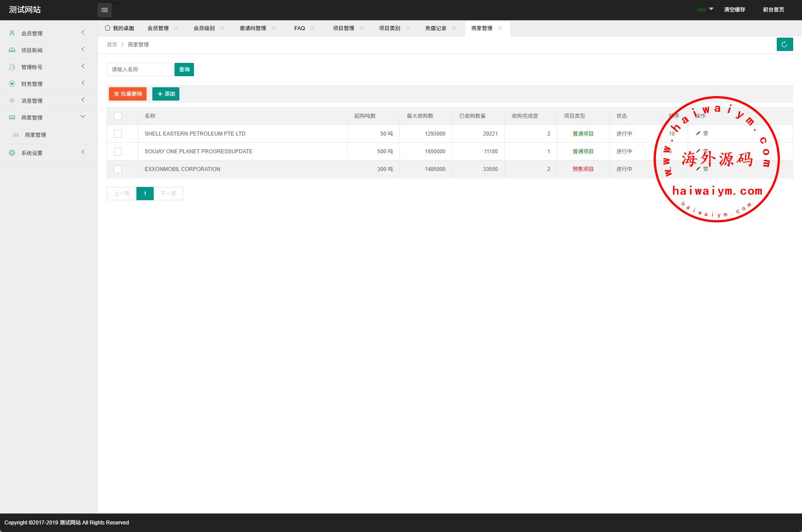The image size is (802, 532).
Task: Click delete trash icon for EXXONMOBIL row
Action: 706,169
